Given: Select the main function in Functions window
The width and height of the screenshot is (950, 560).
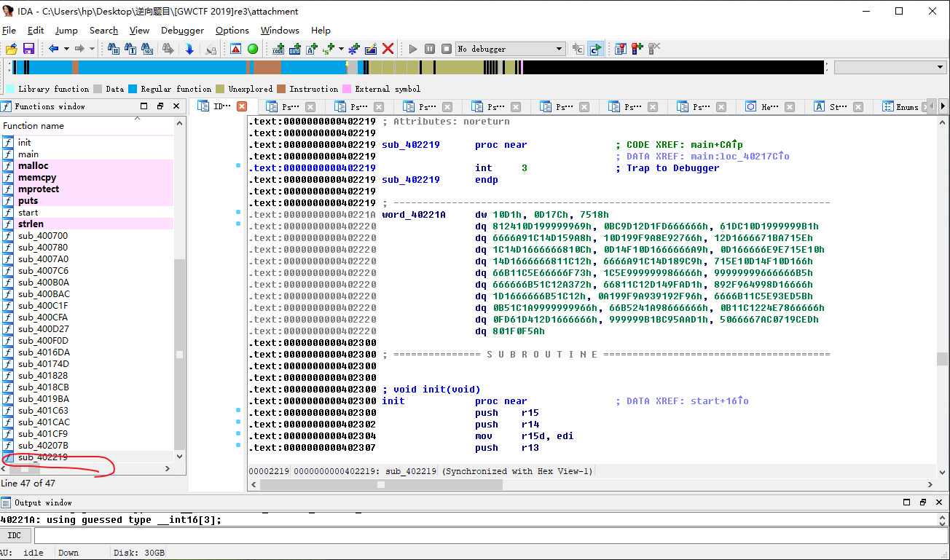Looking at the screenshot, I should [x=28, y=154].
